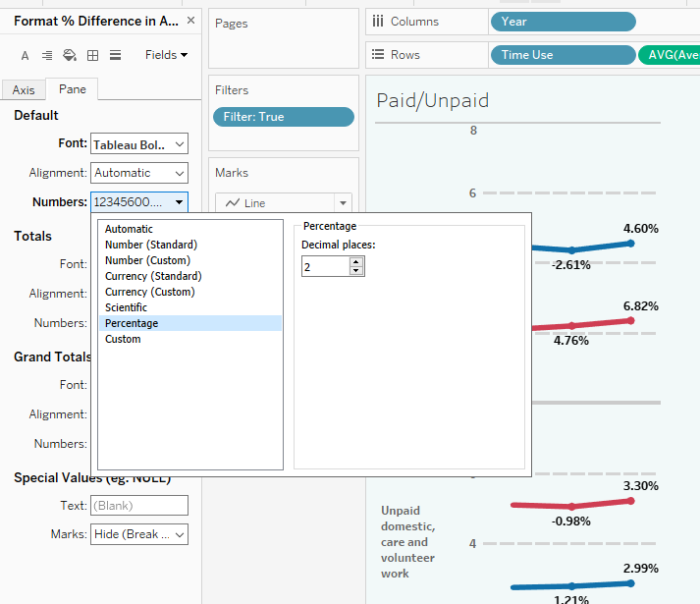Choose Currency (Standard) format
Image resolution: width=700 pixels, height=604 pixels.
coord(190,276)
